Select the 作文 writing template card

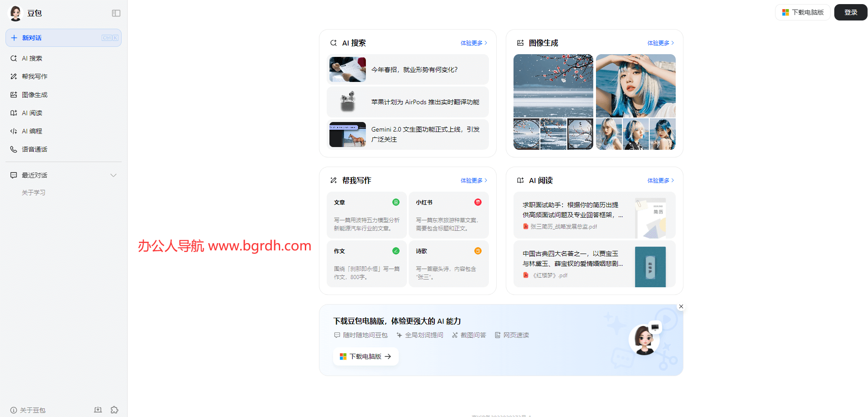coord(367,264)
